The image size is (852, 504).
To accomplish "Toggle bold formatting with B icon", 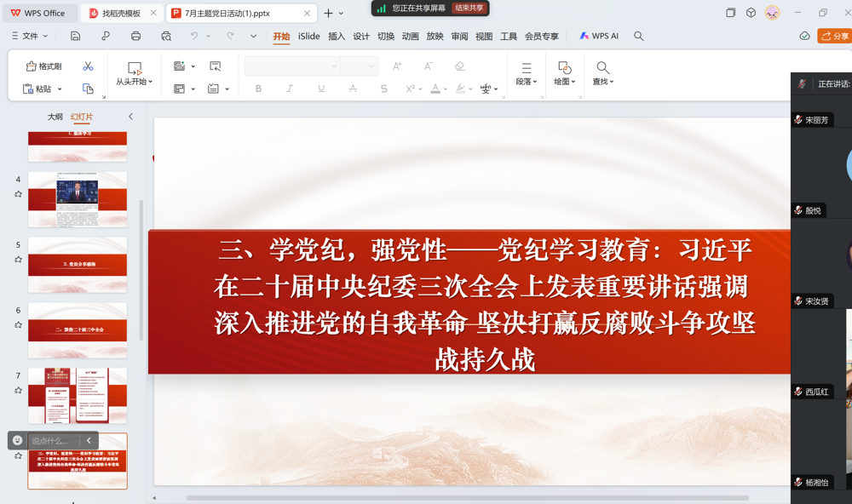I will 258,88.
